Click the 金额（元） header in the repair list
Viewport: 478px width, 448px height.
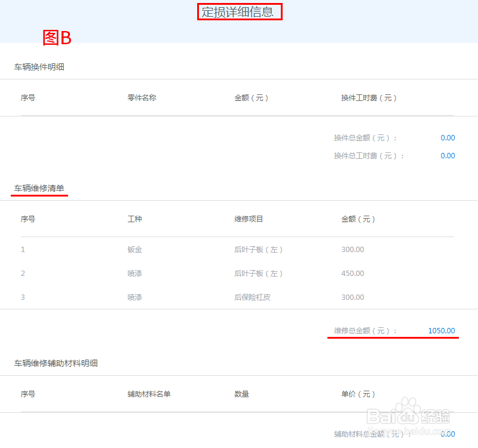pos(358,219)
